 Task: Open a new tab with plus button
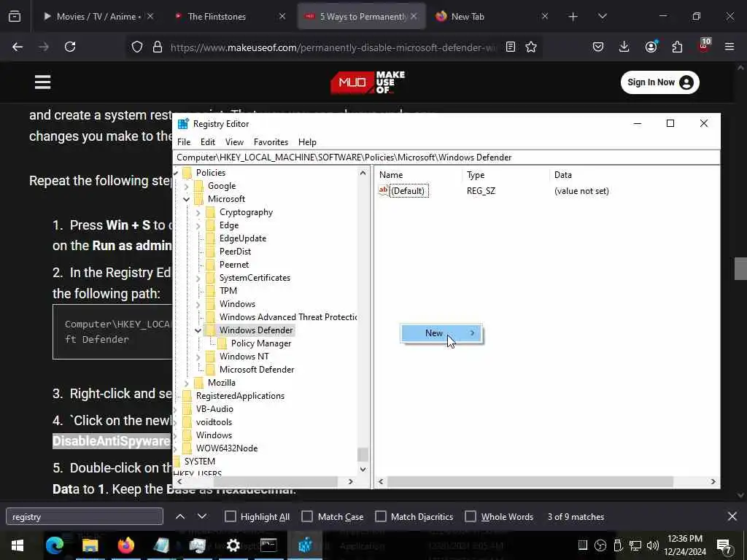[x=573, y=17]
